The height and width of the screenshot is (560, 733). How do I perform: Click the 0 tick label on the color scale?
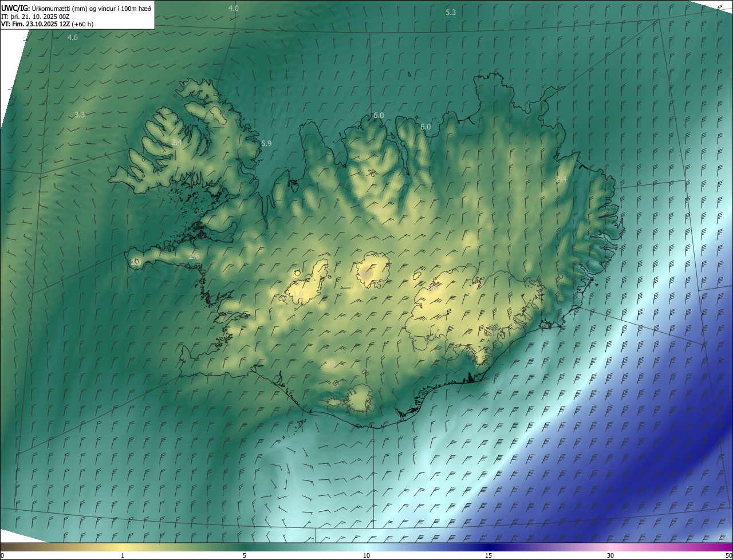(2, 555)
